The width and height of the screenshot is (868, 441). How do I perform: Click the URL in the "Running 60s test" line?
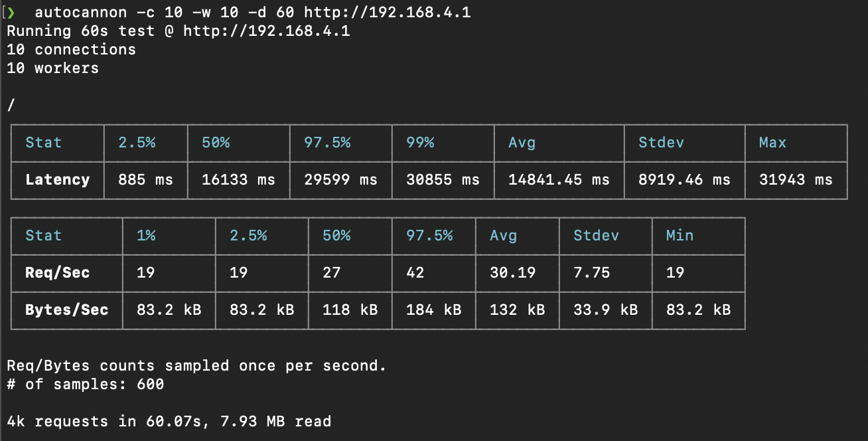click(x=267, y=31)
